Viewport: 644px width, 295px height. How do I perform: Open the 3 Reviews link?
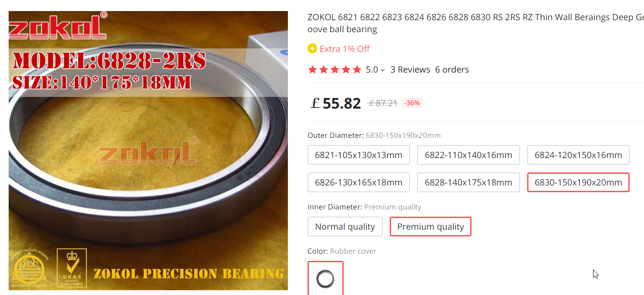[410, 70]
